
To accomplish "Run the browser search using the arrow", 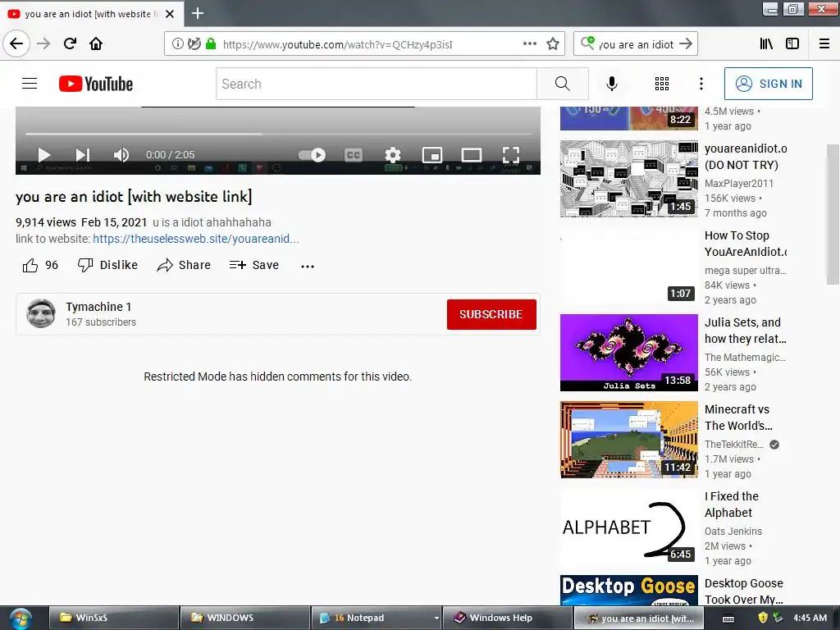I will [686, 44].
